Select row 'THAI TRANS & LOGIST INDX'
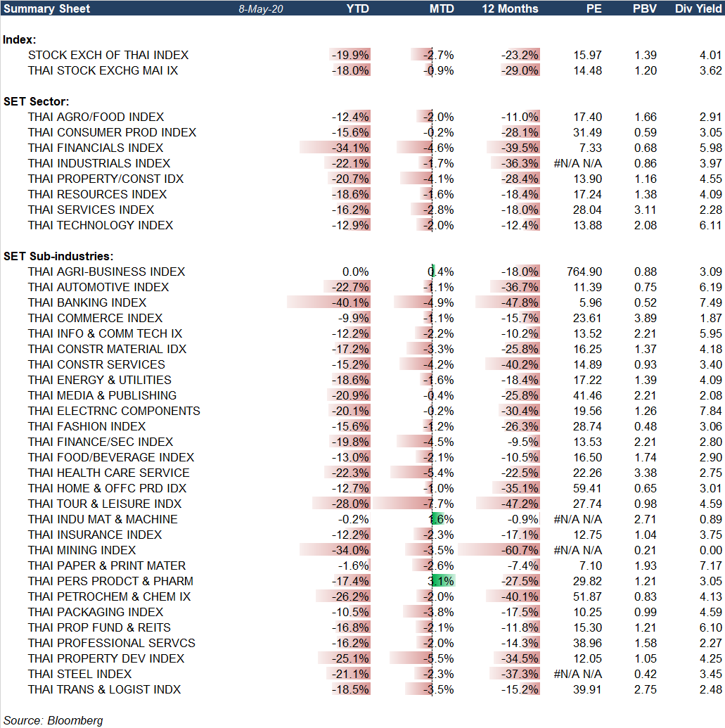The width and height of the screenshot is (725, 728). coord(363,689)
